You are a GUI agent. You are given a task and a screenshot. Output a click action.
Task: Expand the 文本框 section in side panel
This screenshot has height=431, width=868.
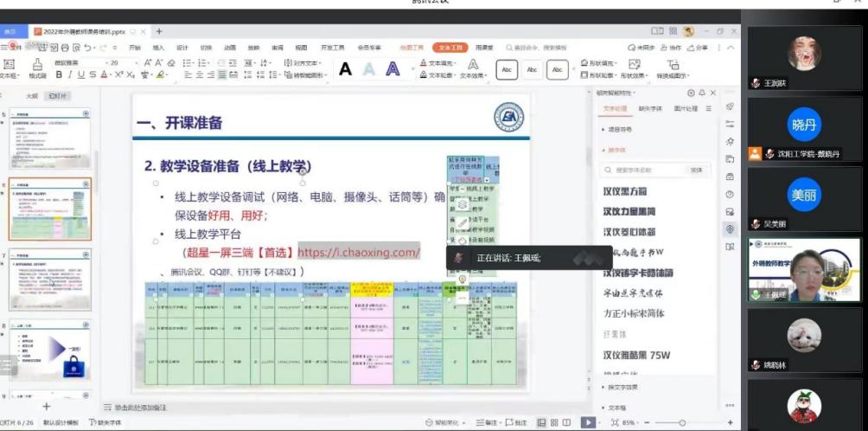[614, 407]
